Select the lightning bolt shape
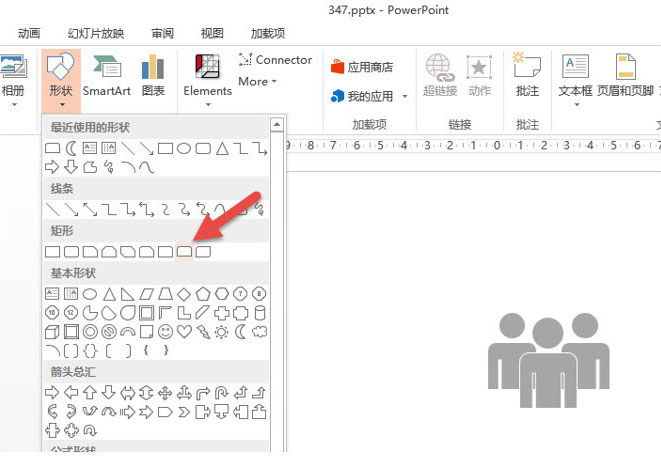Viewport: 661px width, 468px height. click(202, 331)
